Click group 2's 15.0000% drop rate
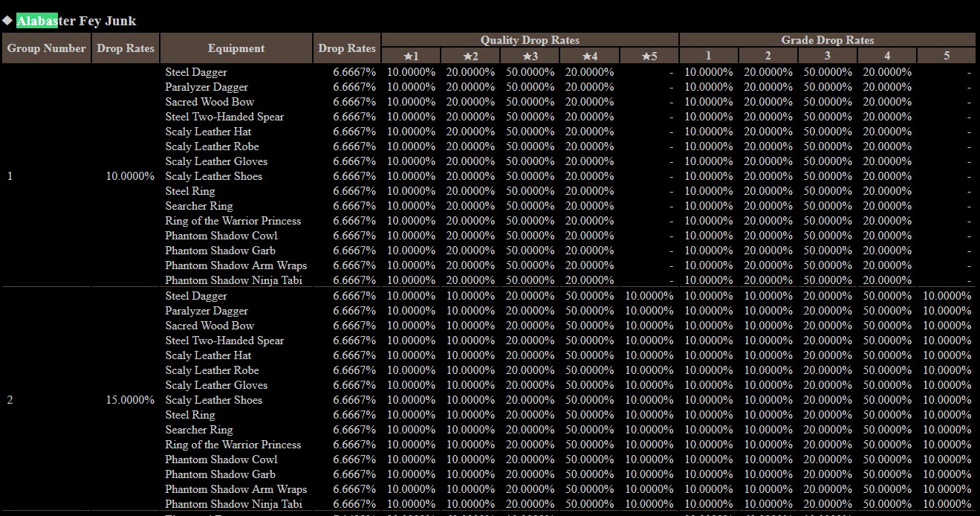This screenshot has width=980, height=516. 130,400
